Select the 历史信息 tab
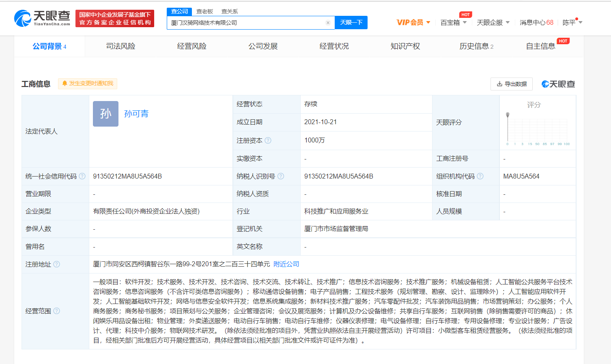This screenshot has width=611, height=364. [476, 46]
